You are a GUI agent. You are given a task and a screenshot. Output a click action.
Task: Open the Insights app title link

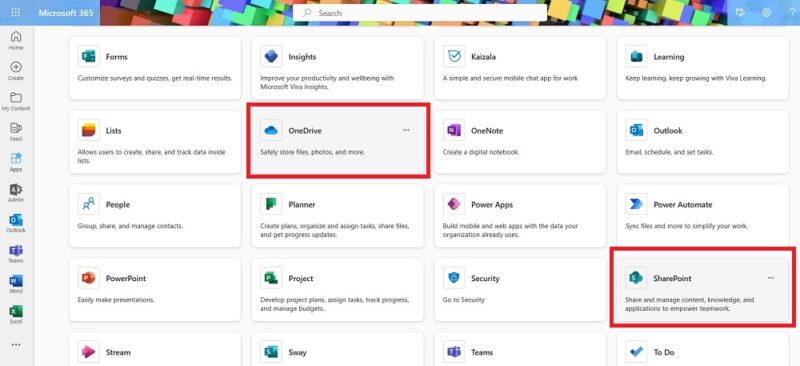(x=302, y=57)
